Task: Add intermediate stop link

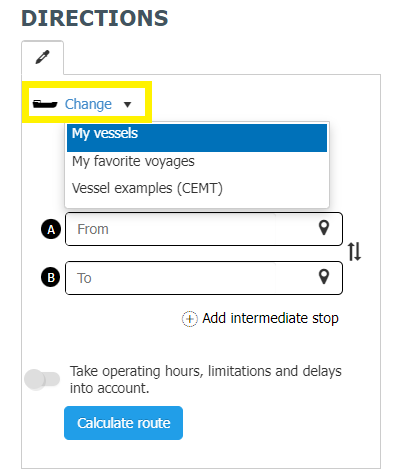Action: [270, 318]
